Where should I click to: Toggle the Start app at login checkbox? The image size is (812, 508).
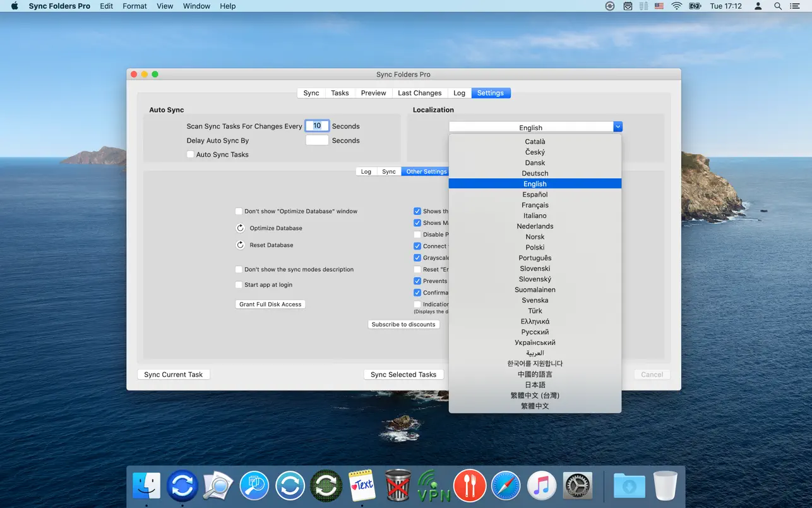click(x=239, y=285)
